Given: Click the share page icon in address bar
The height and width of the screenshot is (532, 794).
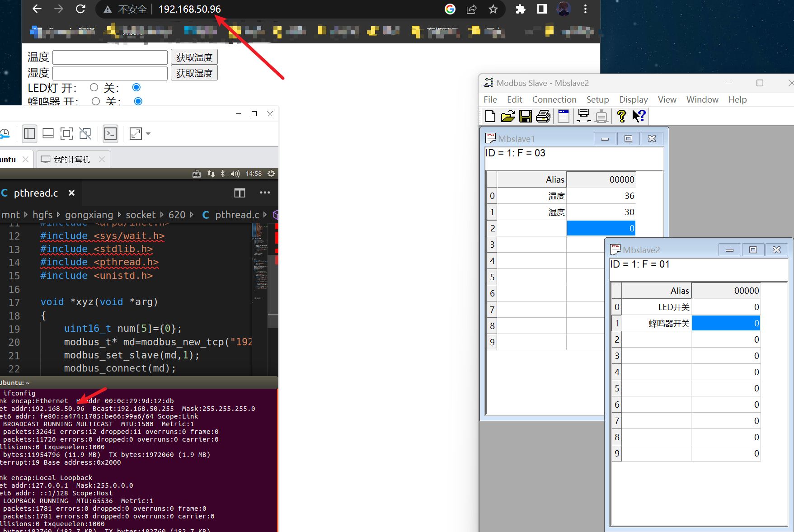Looking at the screenshot, I should click(x=472, y=9).
